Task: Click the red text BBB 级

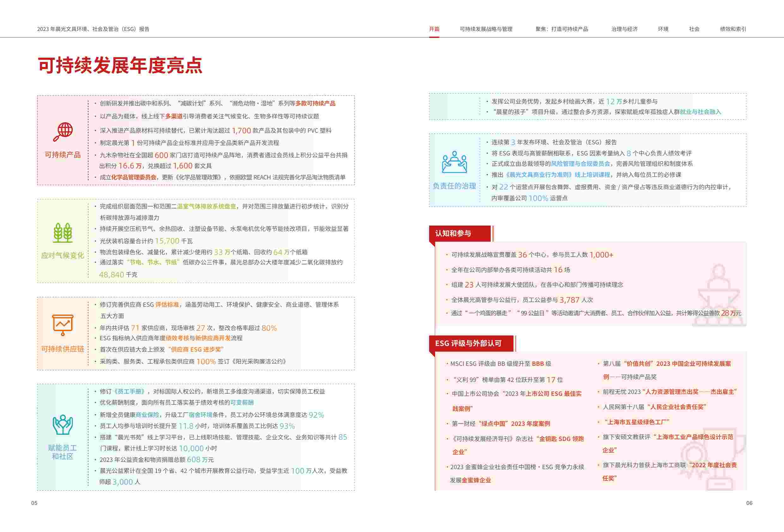Action: (541, 364)
